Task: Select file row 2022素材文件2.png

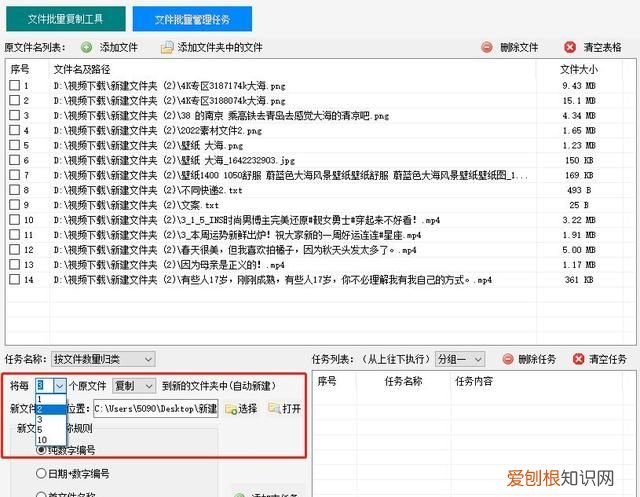Action: [320, 131]
